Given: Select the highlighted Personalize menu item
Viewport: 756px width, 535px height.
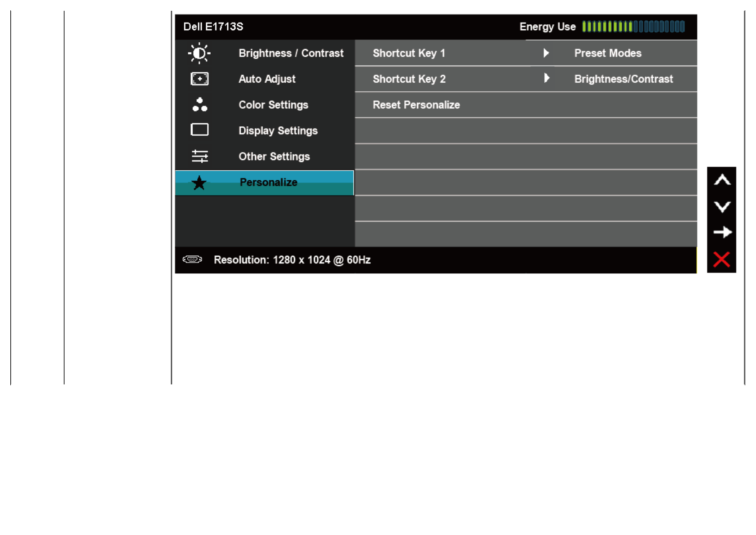Looking at the screenshot, I should [x=265, y=183].
